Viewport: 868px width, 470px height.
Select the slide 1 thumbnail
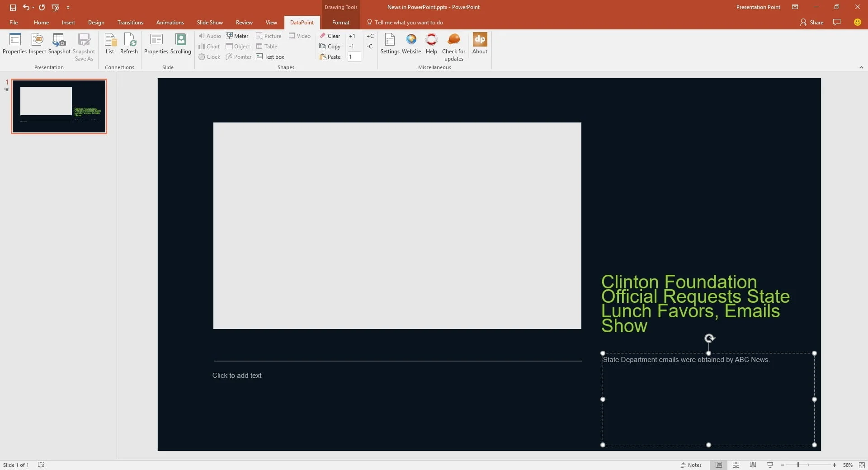pyautogui.click(x=59, y=107)
